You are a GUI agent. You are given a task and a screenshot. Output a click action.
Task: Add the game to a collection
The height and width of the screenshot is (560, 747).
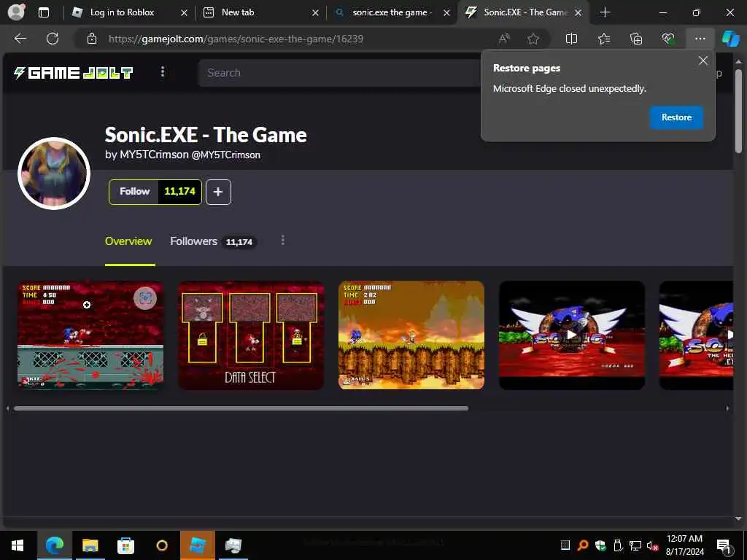click(218, 192)
